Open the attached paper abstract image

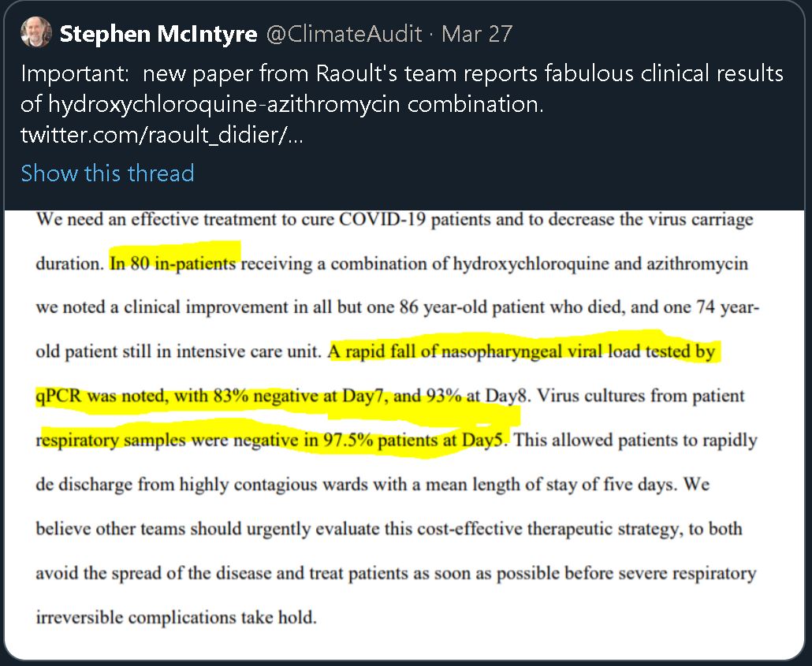tap(404, 434)
